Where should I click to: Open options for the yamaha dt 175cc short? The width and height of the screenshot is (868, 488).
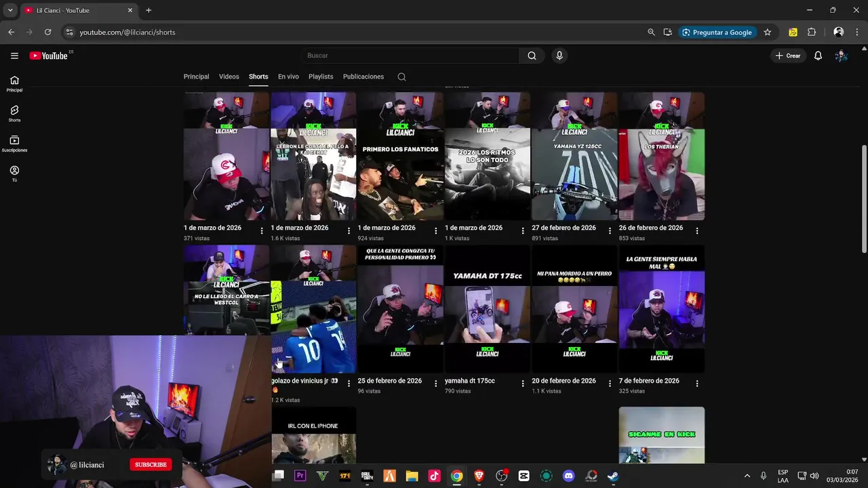click(523, 384)
